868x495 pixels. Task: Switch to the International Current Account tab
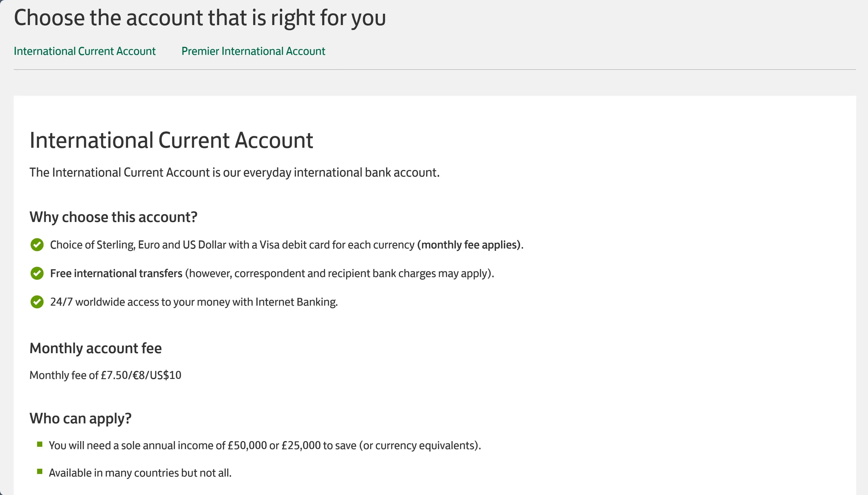tap(85, 51)
